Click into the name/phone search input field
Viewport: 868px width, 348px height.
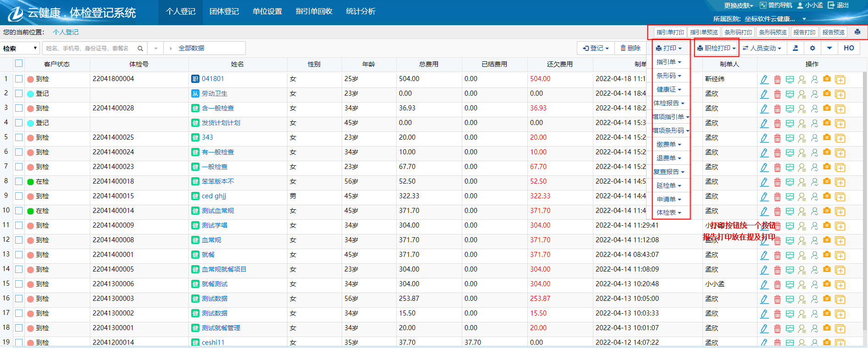(89, 48)
